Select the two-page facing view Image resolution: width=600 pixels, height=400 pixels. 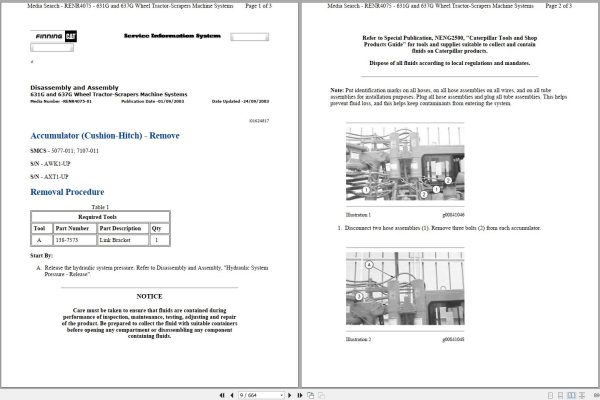click(571, 395)
